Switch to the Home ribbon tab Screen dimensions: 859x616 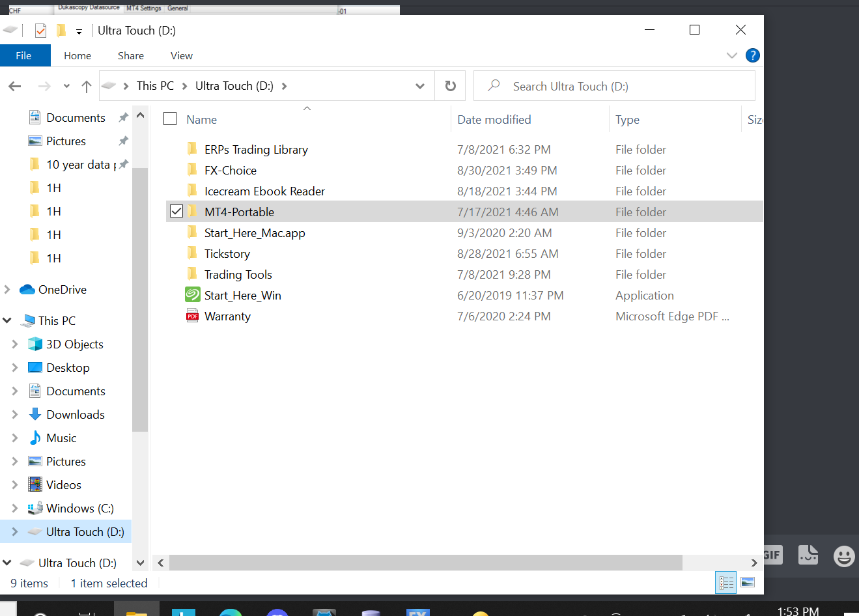(x=77, y=55)
